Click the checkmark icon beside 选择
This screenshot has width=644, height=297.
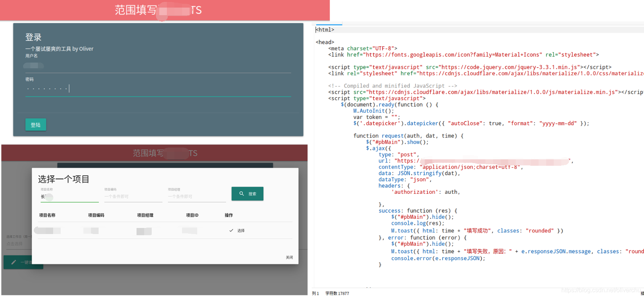tap(231, 231)
